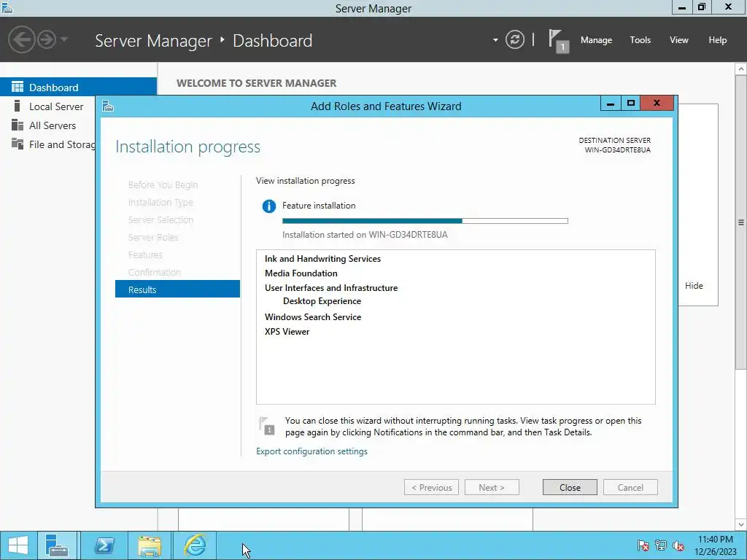Open the Help menu
The image size is (747, 560).
click(717, 40)
